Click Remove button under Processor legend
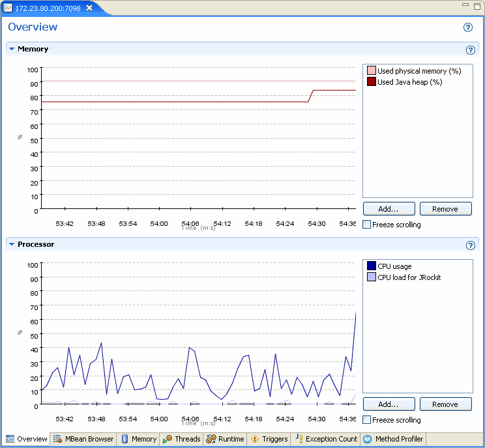 pyautogui.click(x=445, y=404)
